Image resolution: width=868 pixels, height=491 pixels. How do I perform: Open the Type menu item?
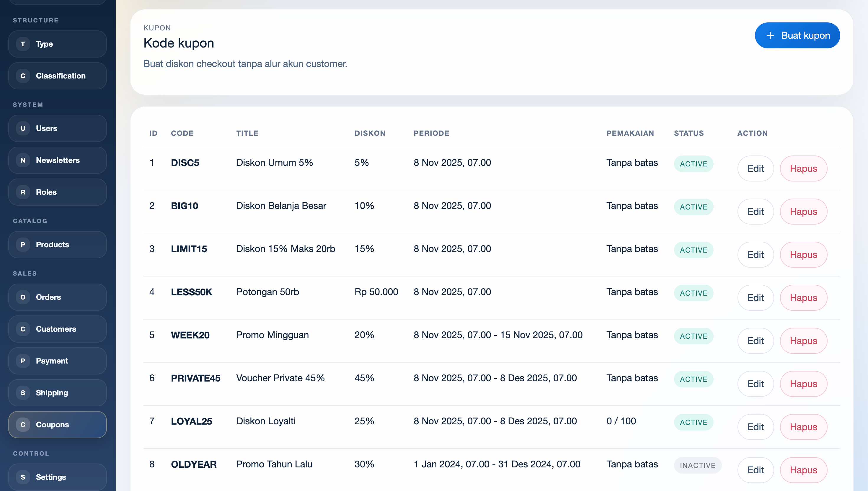(57, 44)
